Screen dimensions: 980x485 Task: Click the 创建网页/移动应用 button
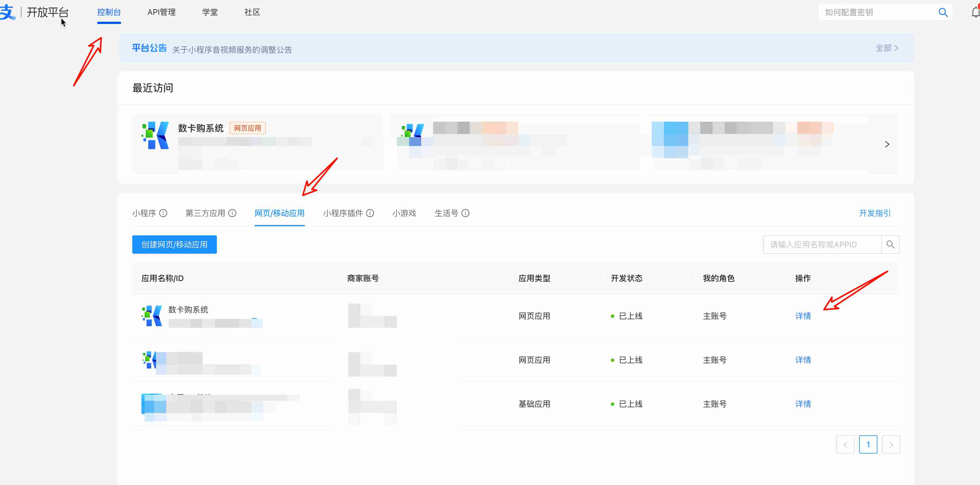[174, 244]
